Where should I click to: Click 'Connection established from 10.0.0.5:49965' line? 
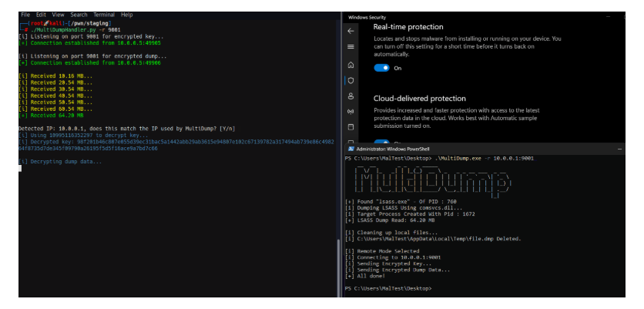click(89, 43)
